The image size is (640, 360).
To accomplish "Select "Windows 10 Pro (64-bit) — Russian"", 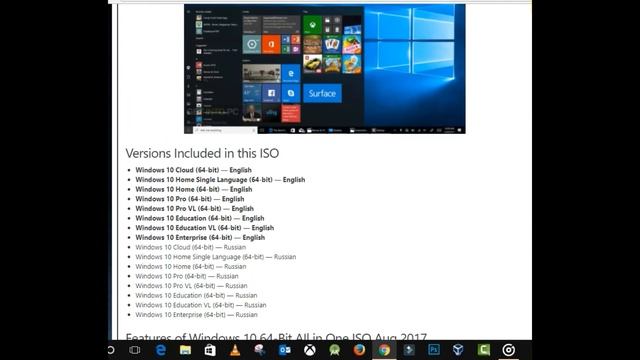I will 187,276.
